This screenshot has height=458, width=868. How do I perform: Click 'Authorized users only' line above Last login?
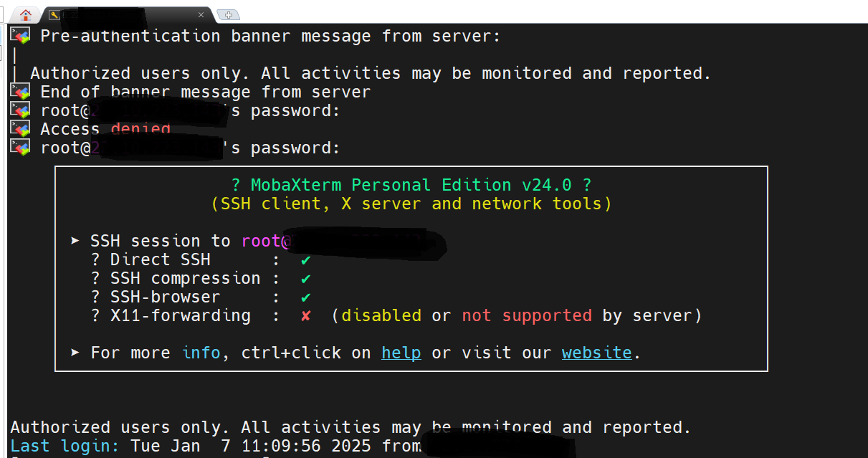click(350, 427)
